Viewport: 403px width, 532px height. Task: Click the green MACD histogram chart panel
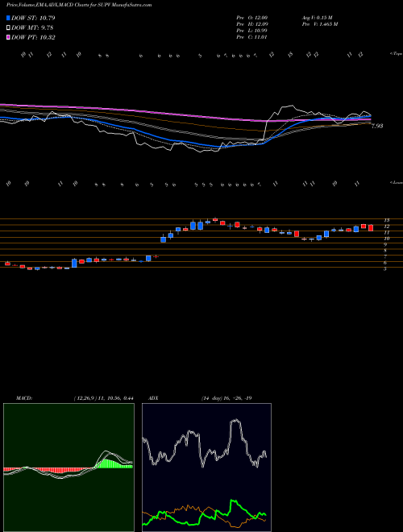[x=69, y=468]
